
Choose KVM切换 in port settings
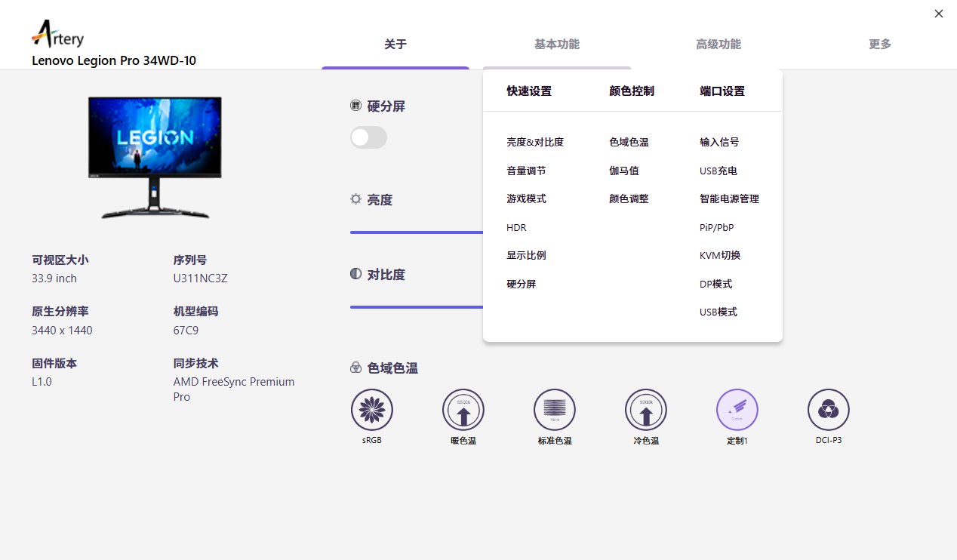(x=719, y=256)
